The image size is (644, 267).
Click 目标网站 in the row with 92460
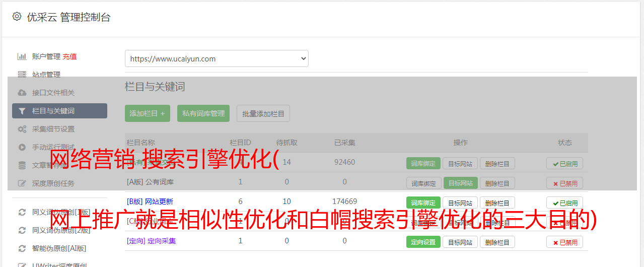pyautogui.click(x=460, y=163)
